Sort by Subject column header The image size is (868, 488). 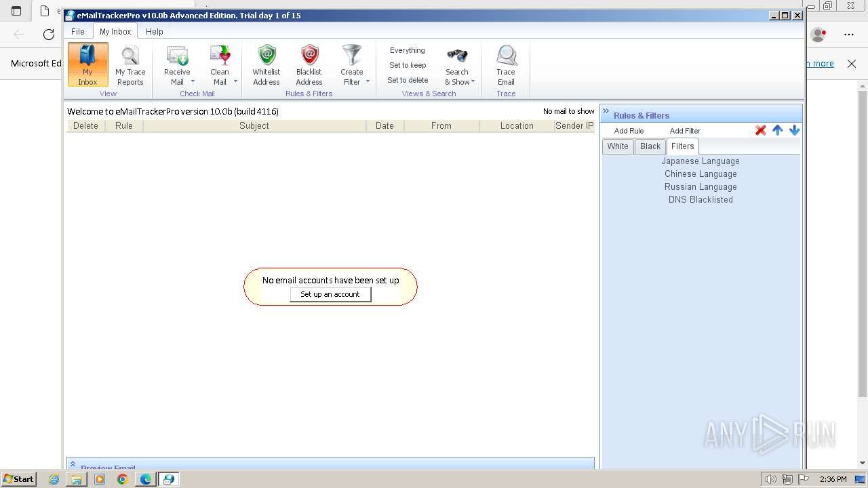tap(254, 126)
